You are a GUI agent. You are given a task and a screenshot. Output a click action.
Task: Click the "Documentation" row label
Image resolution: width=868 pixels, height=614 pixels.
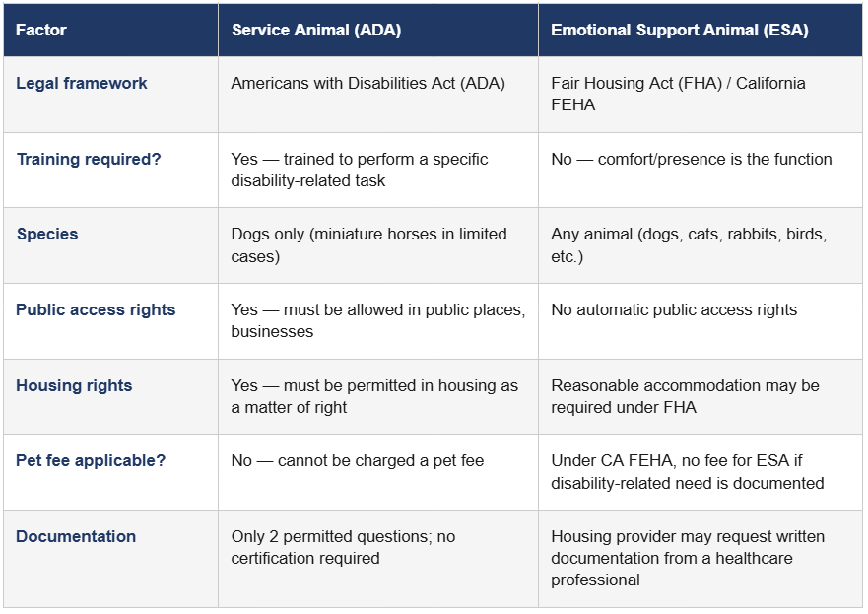tap(76, 537)
